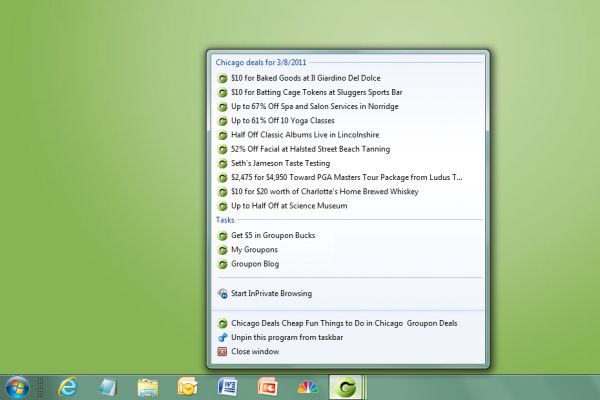
Task: Open Outlook from the taskbar
Action: tap(188, 387)
